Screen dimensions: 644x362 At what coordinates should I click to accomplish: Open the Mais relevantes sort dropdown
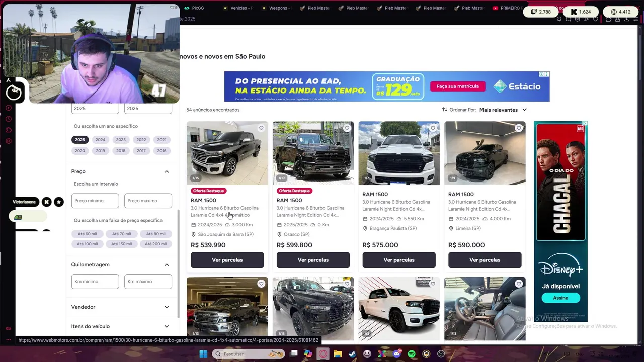(503, 110)
